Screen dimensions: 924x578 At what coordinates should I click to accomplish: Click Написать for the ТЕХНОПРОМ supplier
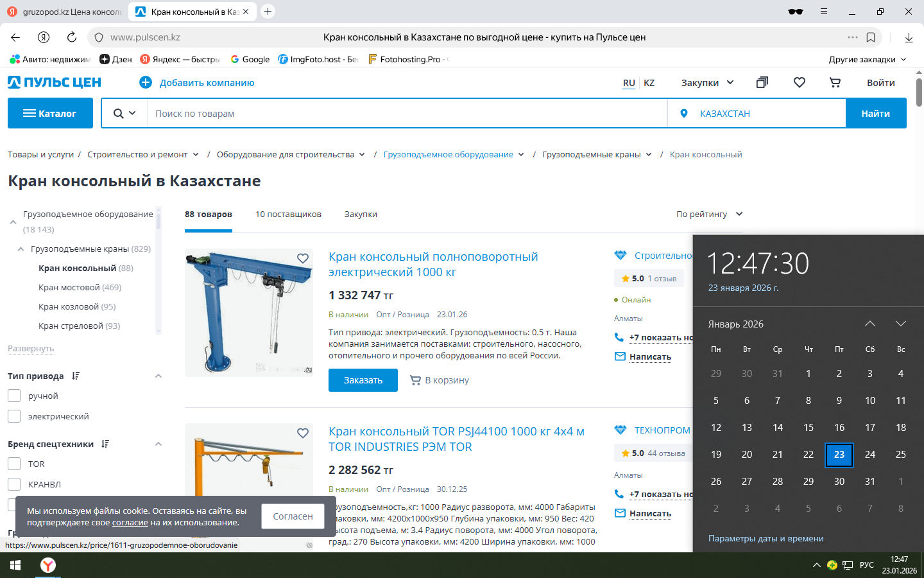click(650, 513)
